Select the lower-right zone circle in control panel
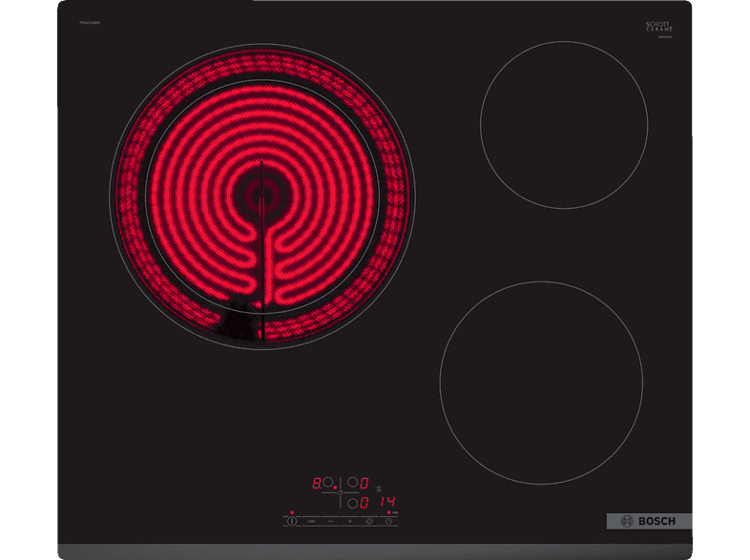Screen dimensions: 750x560 coord(352,503)
